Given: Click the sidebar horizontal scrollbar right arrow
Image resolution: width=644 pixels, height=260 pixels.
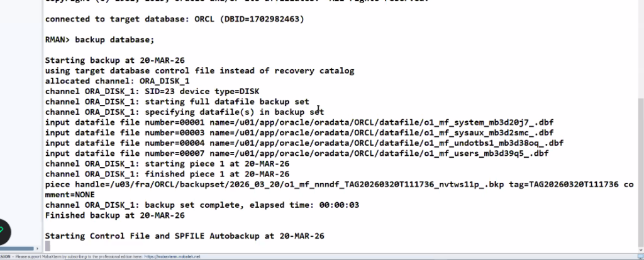Looking at the screenshot, I should coord(36,248).
